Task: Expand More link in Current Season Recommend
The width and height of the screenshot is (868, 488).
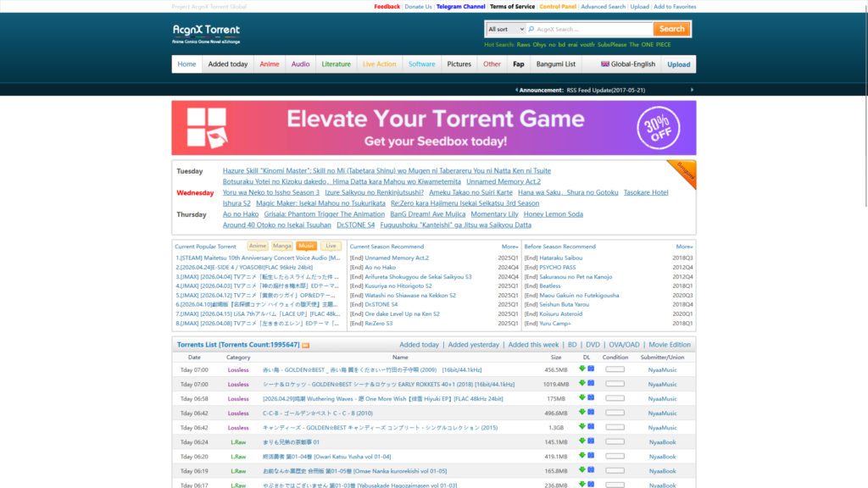Action: (x=509, y=247)
